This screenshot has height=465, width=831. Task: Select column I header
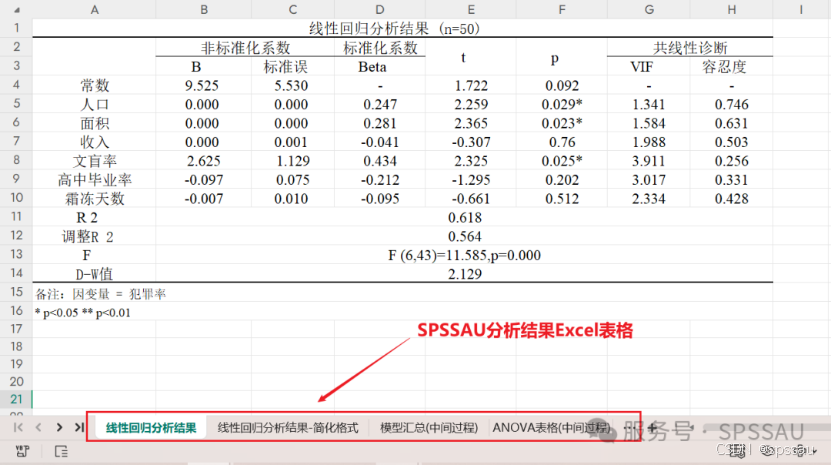pyautogui.click(x=801, y=10)
